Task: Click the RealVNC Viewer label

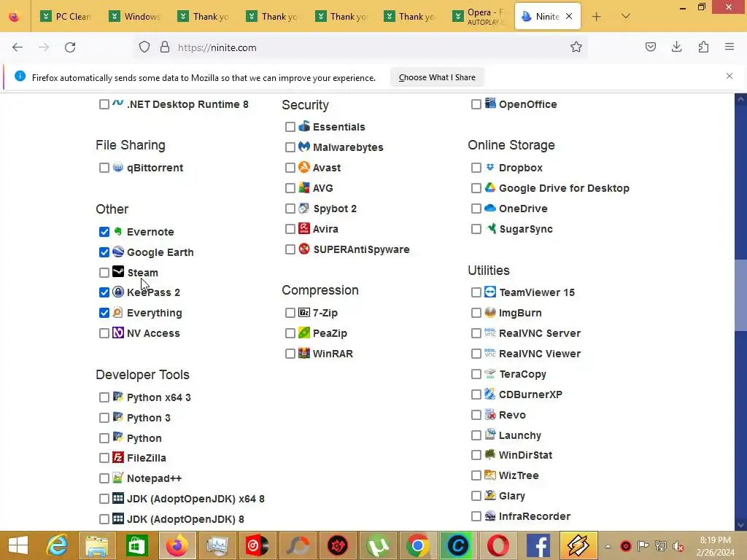Action: [x=540, y=354]
